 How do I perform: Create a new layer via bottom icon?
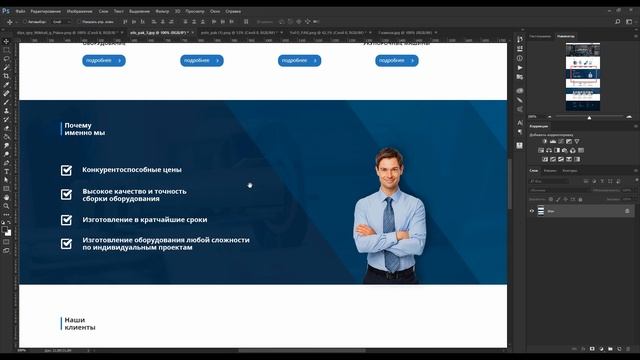point(619,349)
